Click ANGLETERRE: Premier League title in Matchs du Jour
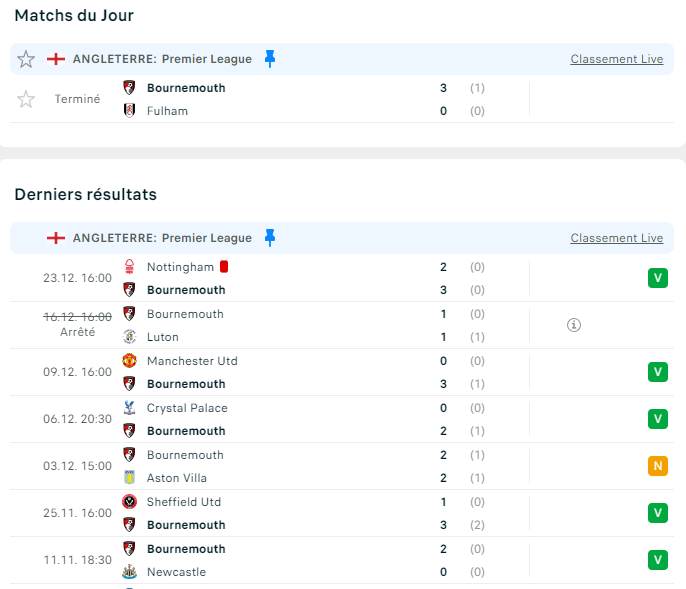Viewport: 686px width, 589px height. [162, 59]
